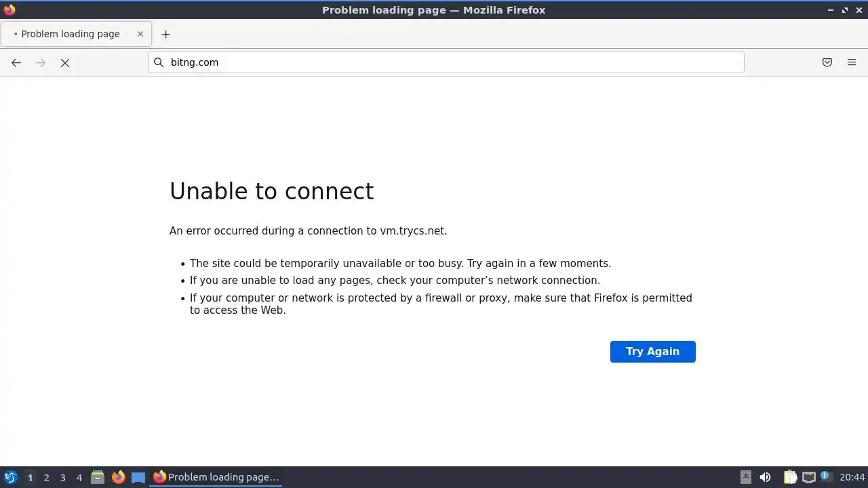Switch to workspace 3
This screenshot has height=488, width=868.
pyautogui.click(x=62, y=478)
